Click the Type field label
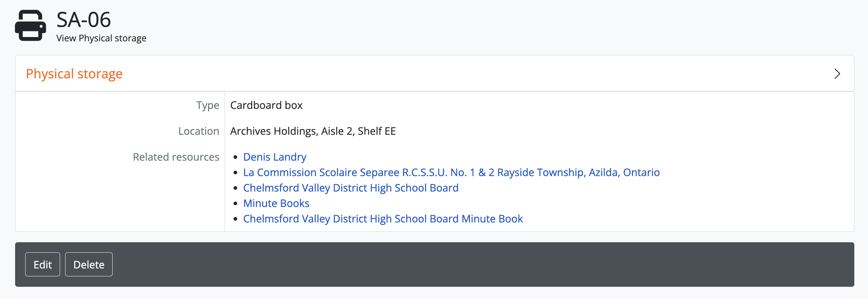The image size is (868, 299). click(x=208, y=105)
